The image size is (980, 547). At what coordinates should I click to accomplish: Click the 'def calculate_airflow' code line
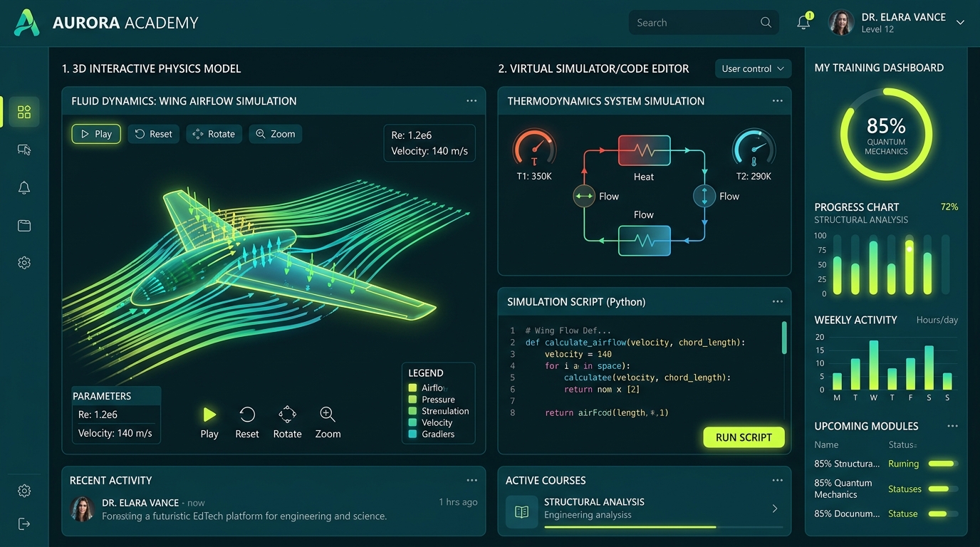[635, 343]
